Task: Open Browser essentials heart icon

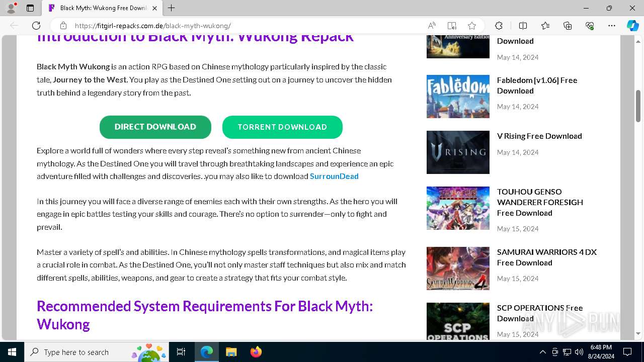Action: click(x=590, y=26)
